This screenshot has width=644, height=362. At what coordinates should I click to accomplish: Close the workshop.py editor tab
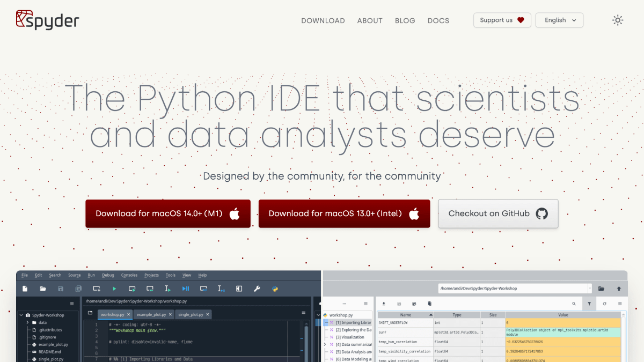[129, 314]
